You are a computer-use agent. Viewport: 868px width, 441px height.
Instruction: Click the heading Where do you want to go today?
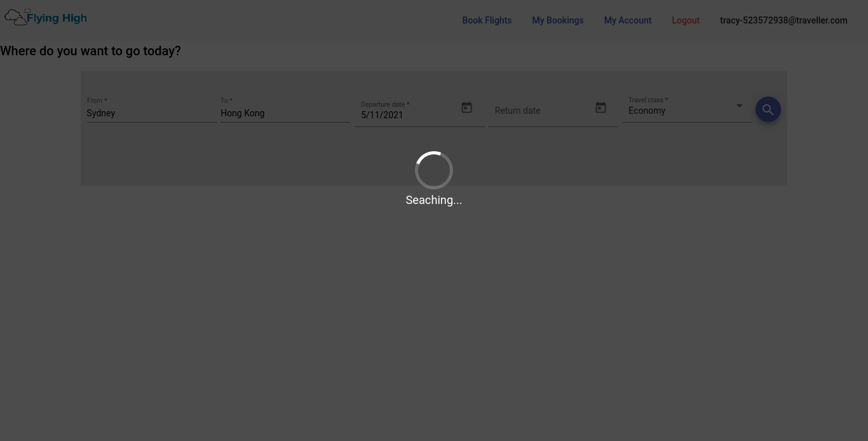(90, 51)
